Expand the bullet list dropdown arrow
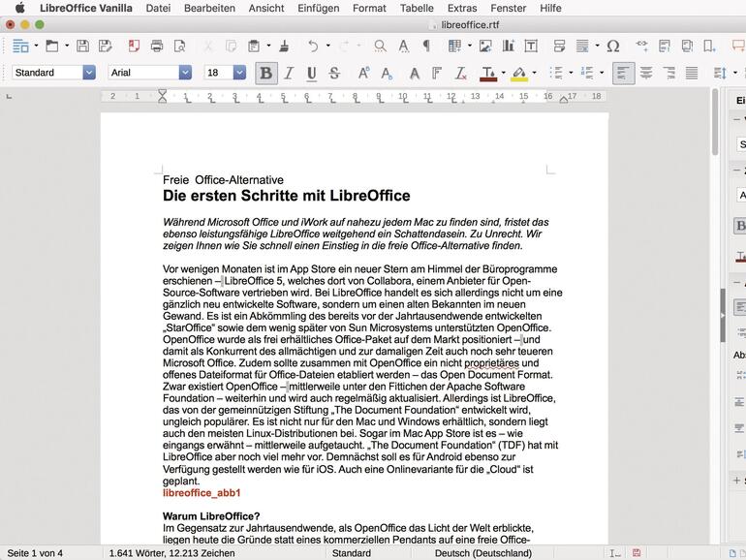Screen dimensions: 746x560 [571, 73]
